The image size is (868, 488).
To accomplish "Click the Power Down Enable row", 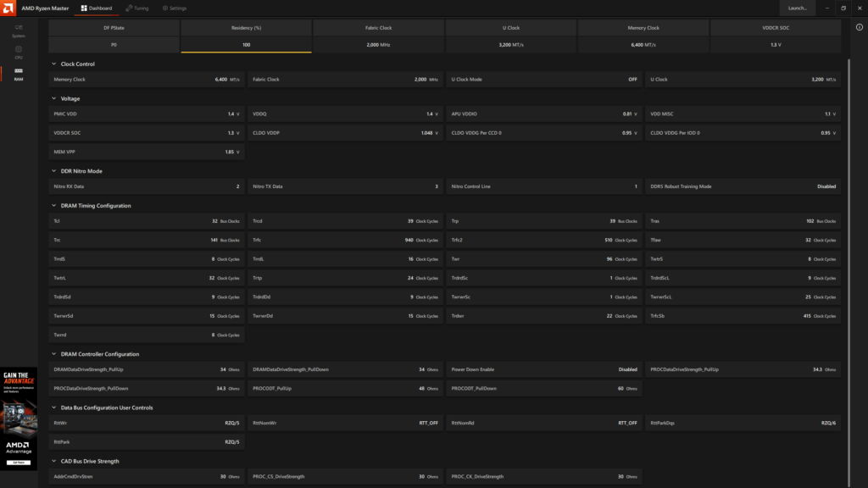I will coord(543,369).
